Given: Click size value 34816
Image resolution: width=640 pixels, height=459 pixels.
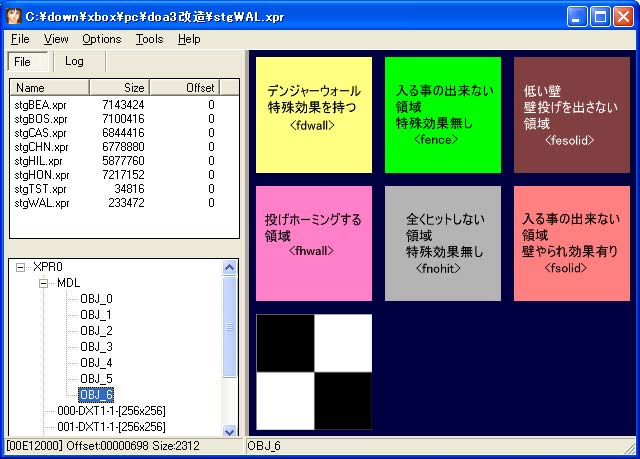Looking at the screenshot, I should click(129, 189).
